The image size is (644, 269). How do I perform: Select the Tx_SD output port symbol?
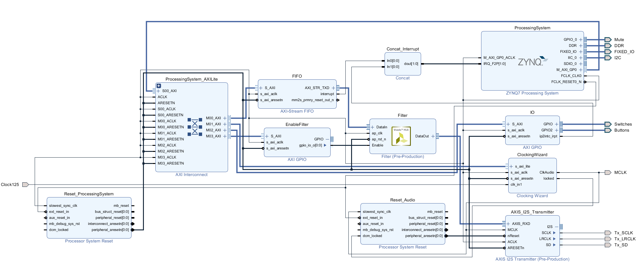click(x=608, y=245)
